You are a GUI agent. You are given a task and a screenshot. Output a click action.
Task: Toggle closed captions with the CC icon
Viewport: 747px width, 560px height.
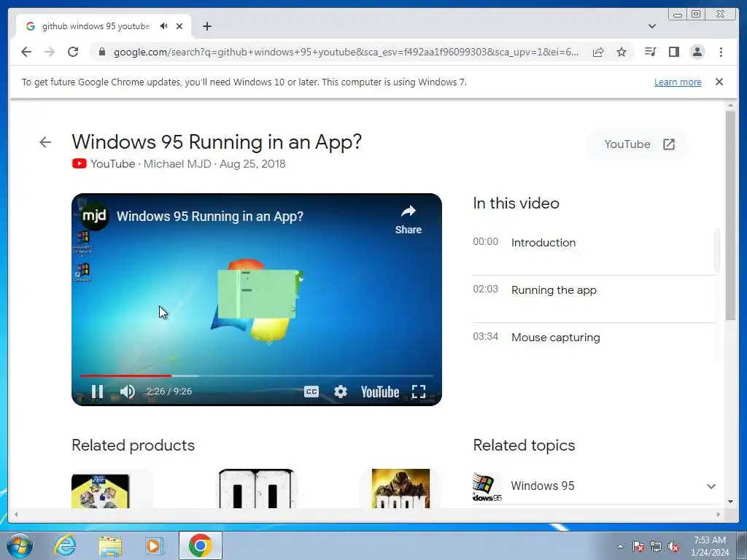pos(311,392)
